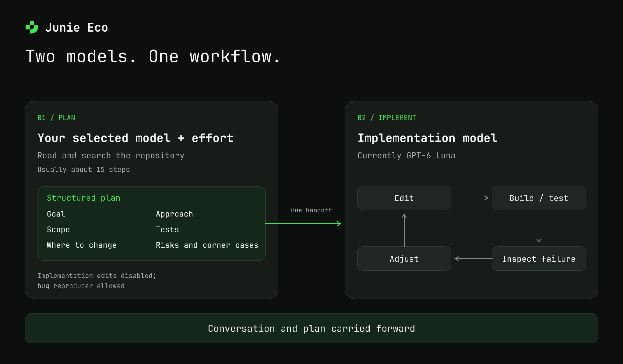The width and height of the screenshot is (623, 364).
Task: Click the "Structured plan" heading
Action: (x=83, y=198)
